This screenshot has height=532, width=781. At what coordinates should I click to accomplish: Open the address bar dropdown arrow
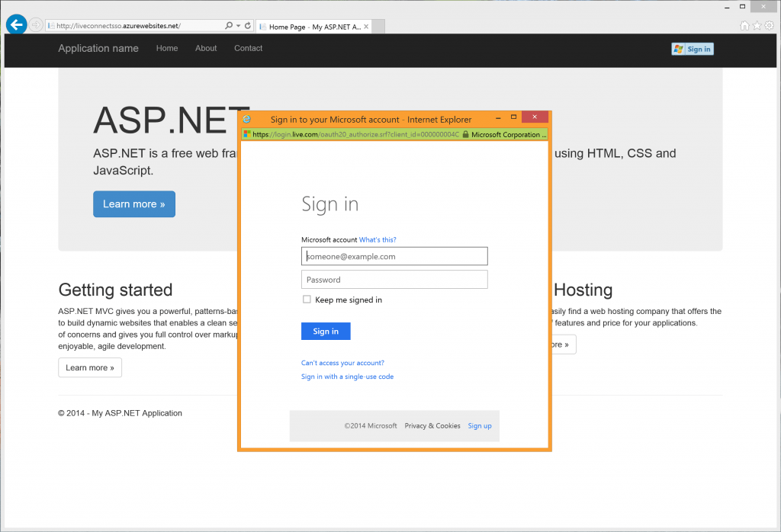(x=238, y=25)
